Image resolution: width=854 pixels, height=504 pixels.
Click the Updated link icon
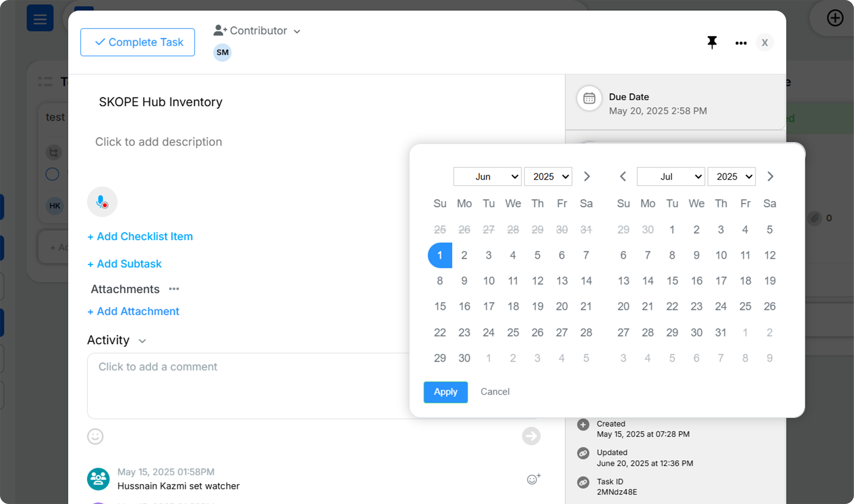click(583, 453)
